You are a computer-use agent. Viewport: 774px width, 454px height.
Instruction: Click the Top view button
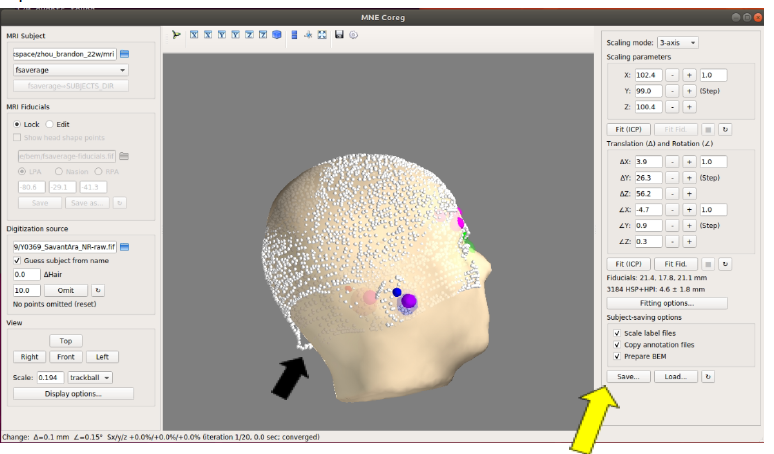pyautogui.click(x=66, y=341)
